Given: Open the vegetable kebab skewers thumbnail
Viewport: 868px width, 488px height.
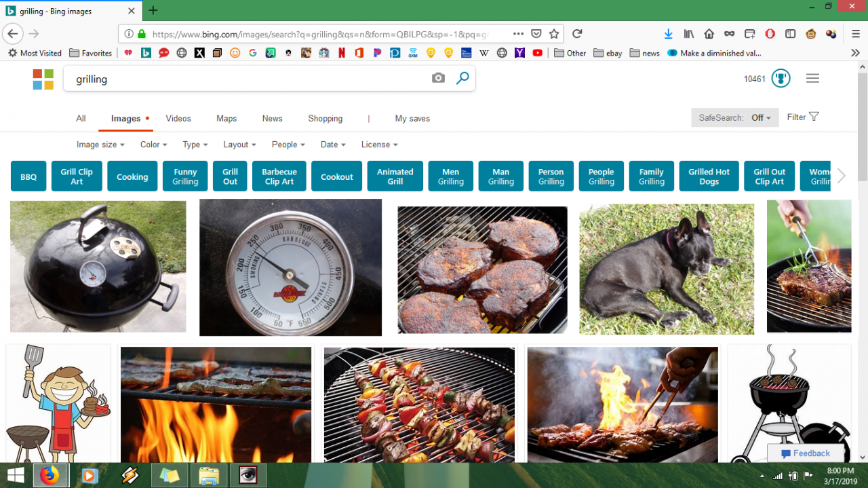Looking at the screenshot, I should [x=419, y=405].
